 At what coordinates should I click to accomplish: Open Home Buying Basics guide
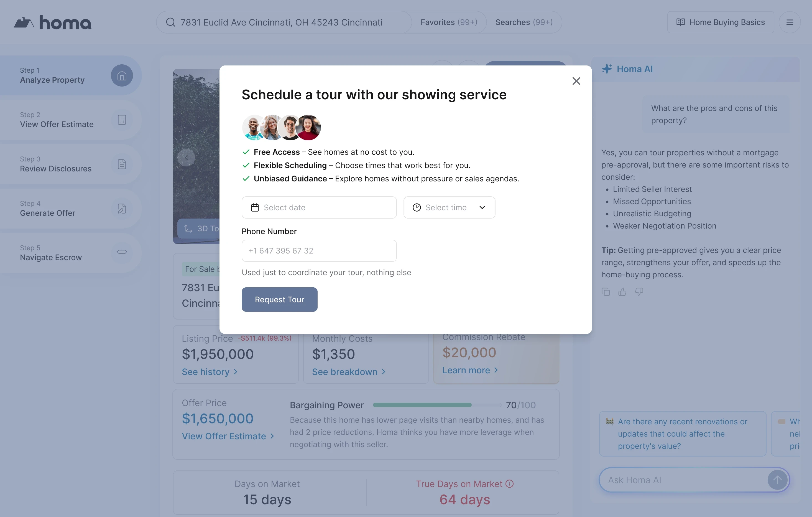(720, 22)
